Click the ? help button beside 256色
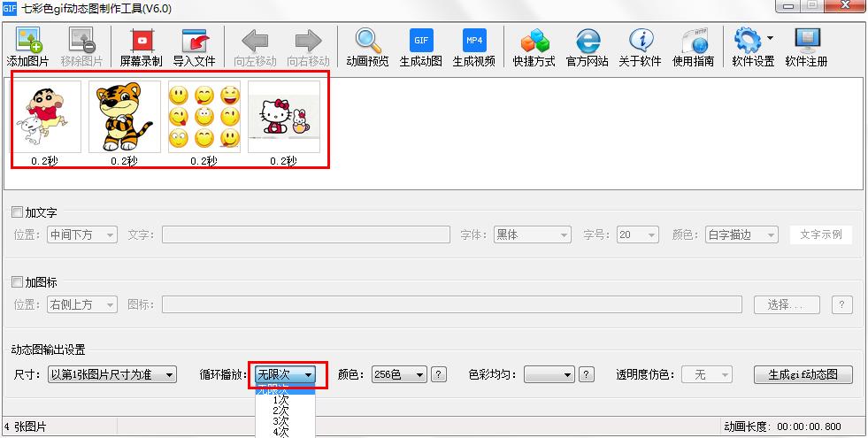868x438 pixels. pyautogui.click(x=439, y=375)
